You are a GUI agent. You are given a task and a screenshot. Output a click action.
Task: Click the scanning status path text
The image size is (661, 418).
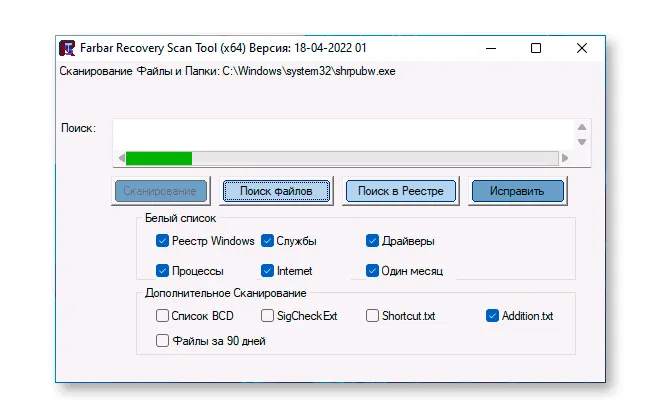click(x=227, y=71)
